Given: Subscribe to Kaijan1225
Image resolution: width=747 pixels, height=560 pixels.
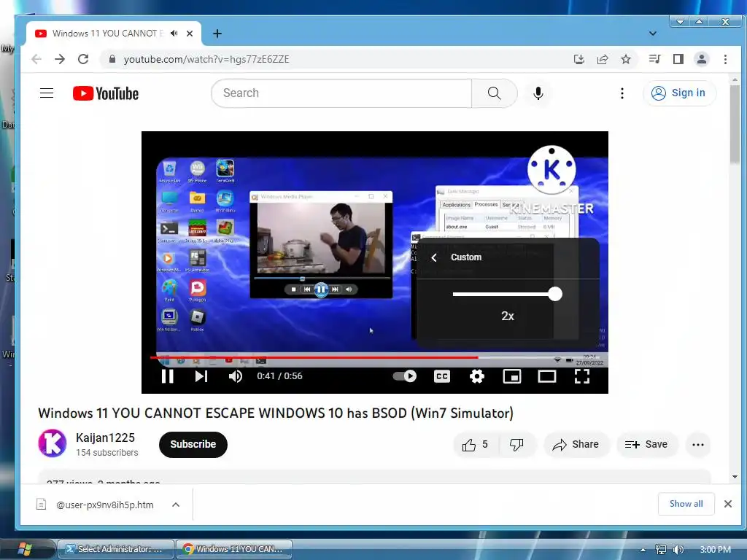Looking at the screenshot, I should pos(193,444).
